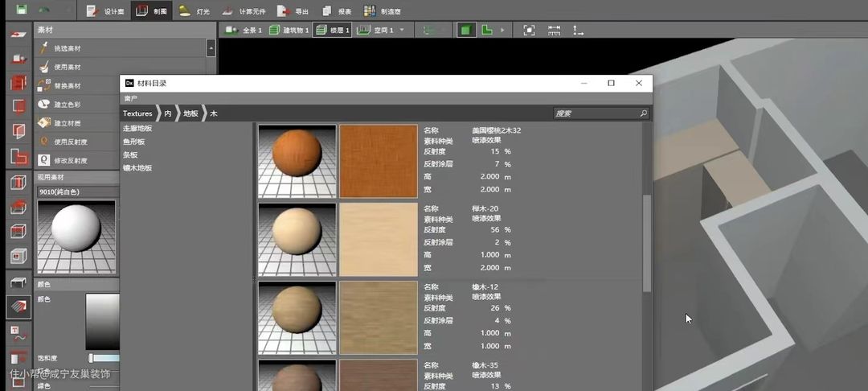Adjust the 饱和度 saturation slider

pyautogui.click(x=91, y=358)
